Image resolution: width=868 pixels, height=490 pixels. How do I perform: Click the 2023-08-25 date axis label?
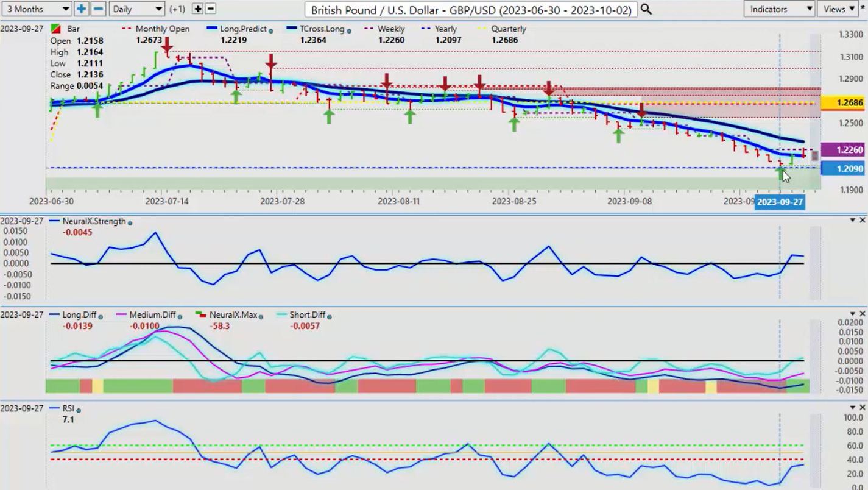[515, 201]
